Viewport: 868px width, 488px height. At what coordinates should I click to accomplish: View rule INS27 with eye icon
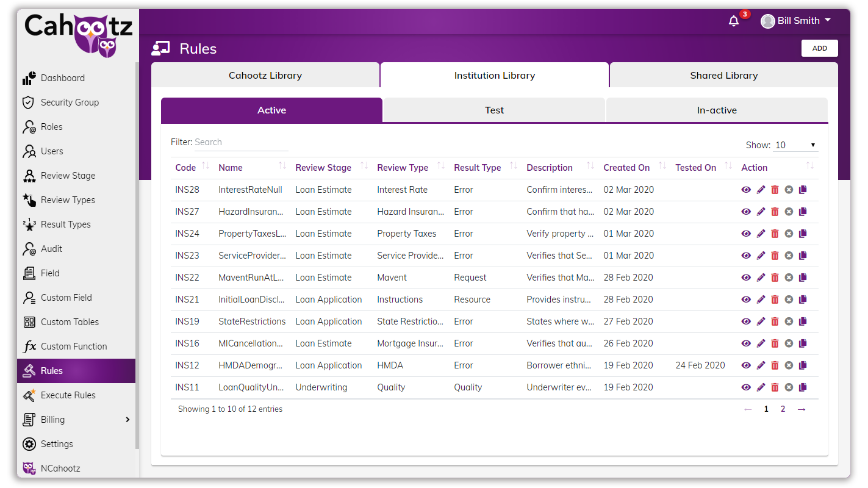click(x=746, y=212)
